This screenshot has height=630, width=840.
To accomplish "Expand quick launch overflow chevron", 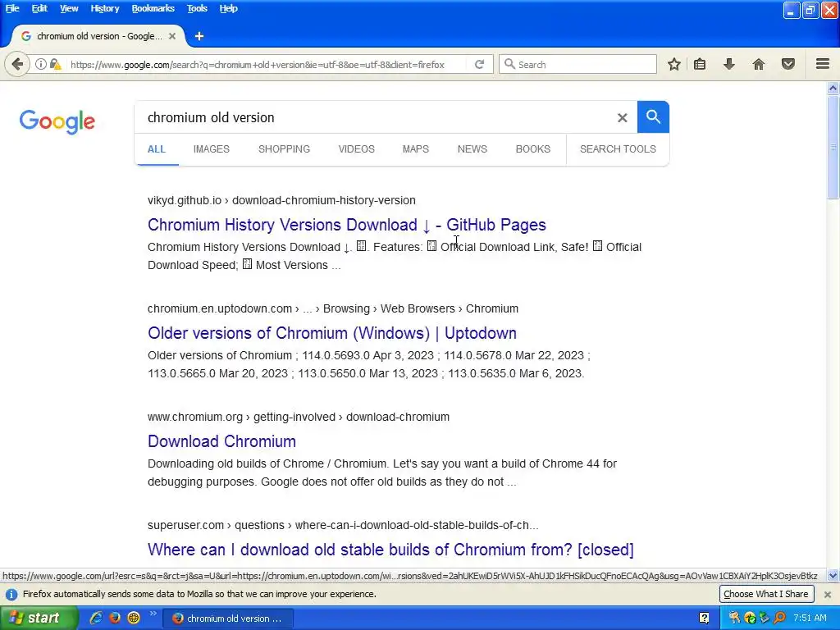I will pos(153,614).
